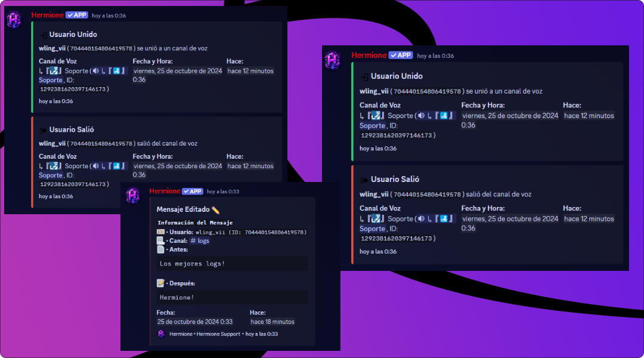Screen dimensions: 644x358
Task: Click the small footer avatar beside Hermione Support
Action: (x=161, y=334)
